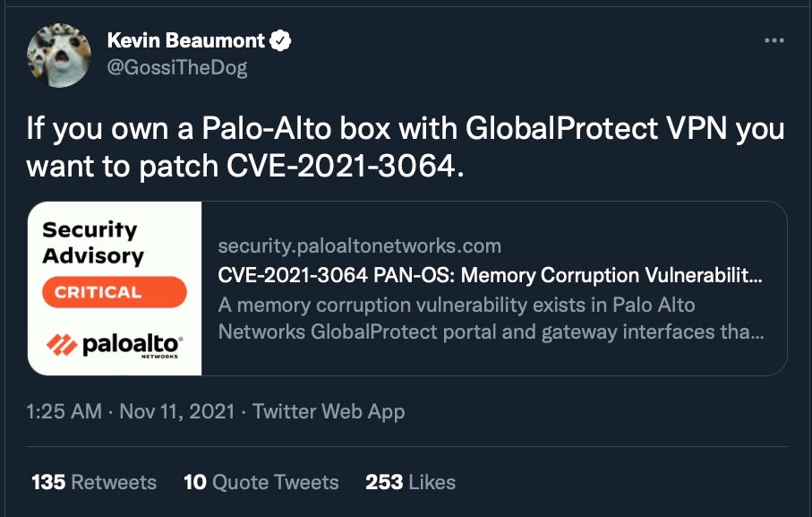Open the three-dot more options menu
812x517 pixels.
click(774, 41)
